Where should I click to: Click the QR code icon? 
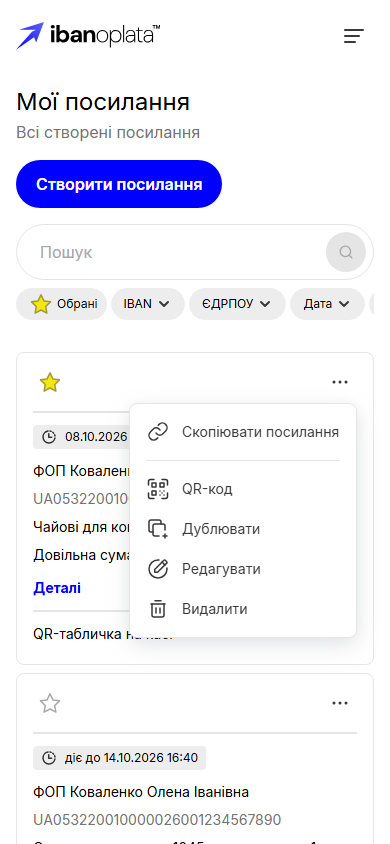pos(158,489)
